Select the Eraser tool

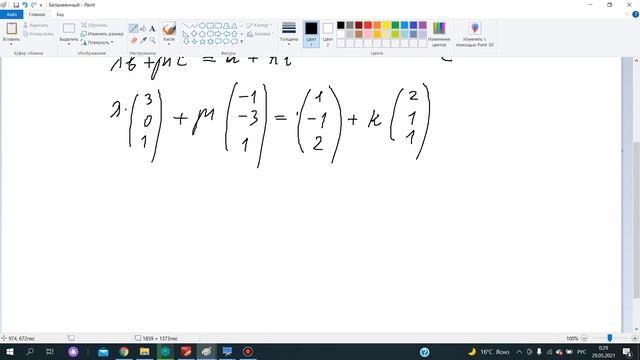133,40
